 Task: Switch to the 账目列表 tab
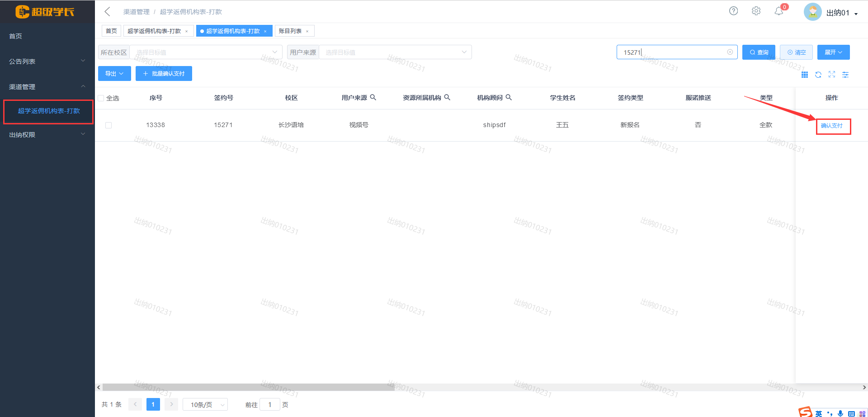pos(290,31)
